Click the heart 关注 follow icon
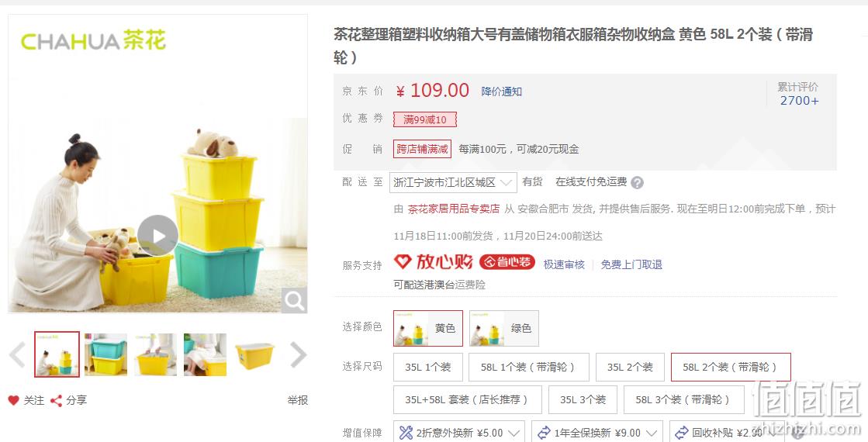Screen dimensions: 868x442 click(x=14, y=400)
